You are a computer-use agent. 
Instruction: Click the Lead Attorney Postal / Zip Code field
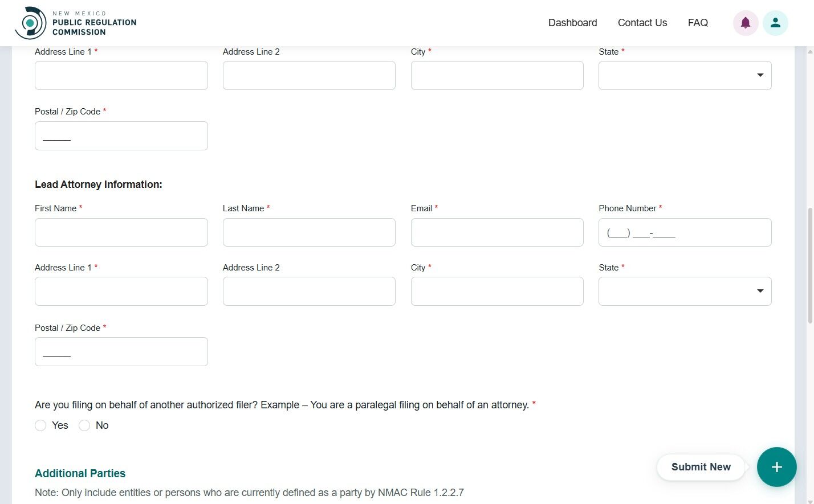pos(121,351)
